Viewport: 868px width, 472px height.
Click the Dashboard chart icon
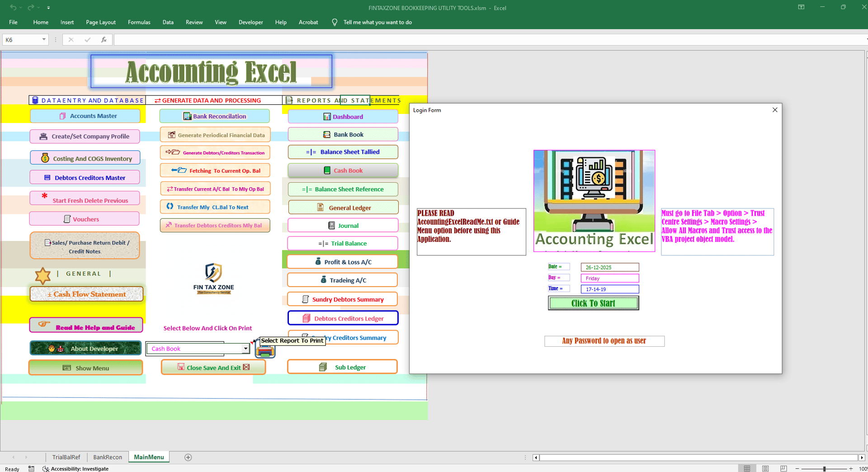(327, 117)
